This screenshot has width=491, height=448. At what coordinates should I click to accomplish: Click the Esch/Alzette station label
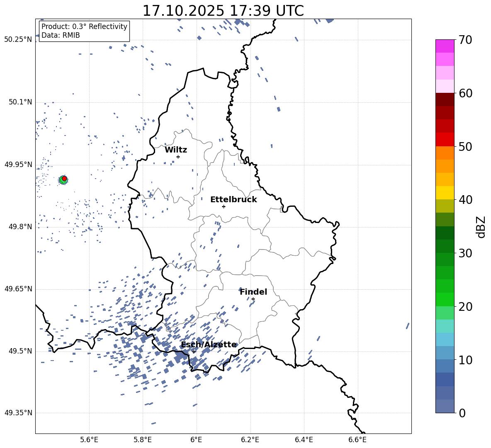click(x=209, y=344)
